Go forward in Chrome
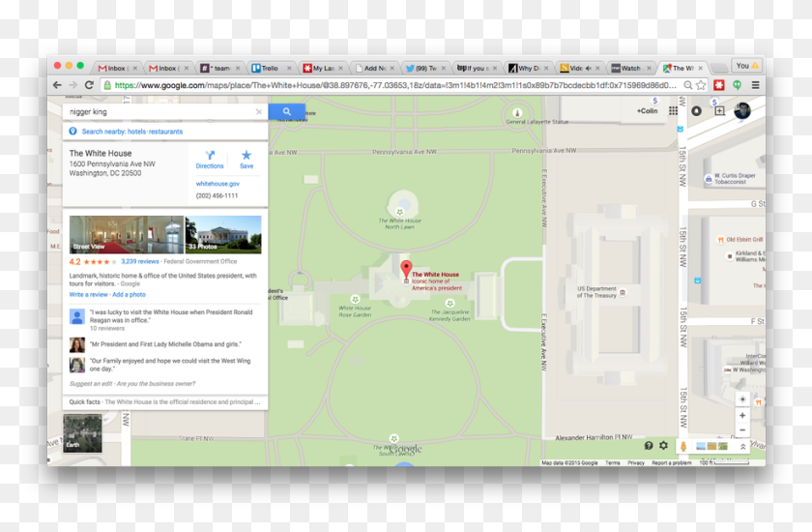The image size is (812, 532). (x=73, y=85)
